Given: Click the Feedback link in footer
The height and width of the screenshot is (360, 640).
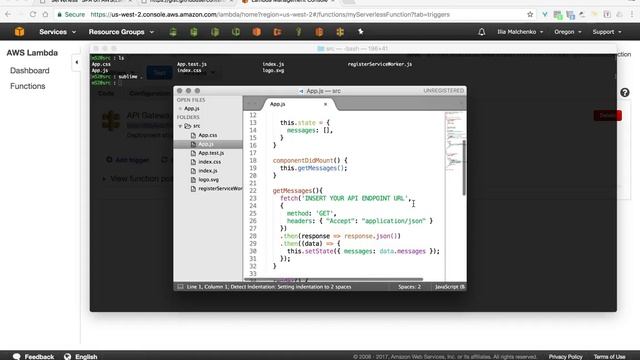Looking at the screenshot, I should click(39, 357).
